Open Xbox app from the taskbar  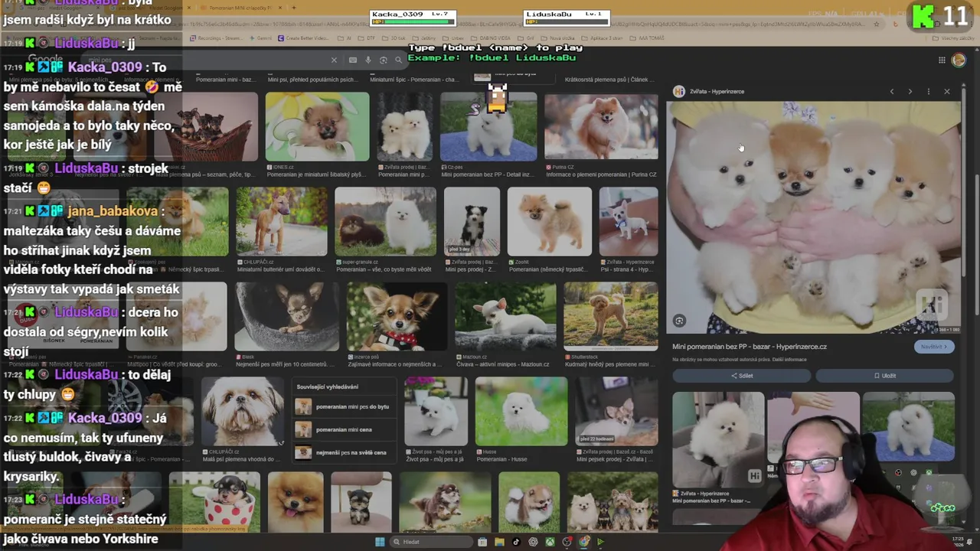coord(550,542)
